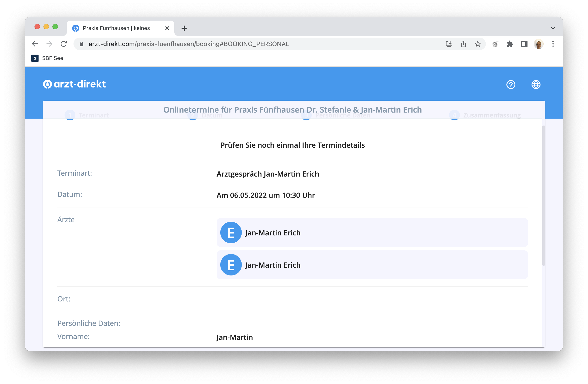Close the Praxis Fünfhausen tab
Viewport: 588px width, 384px height.
point(167,28)
